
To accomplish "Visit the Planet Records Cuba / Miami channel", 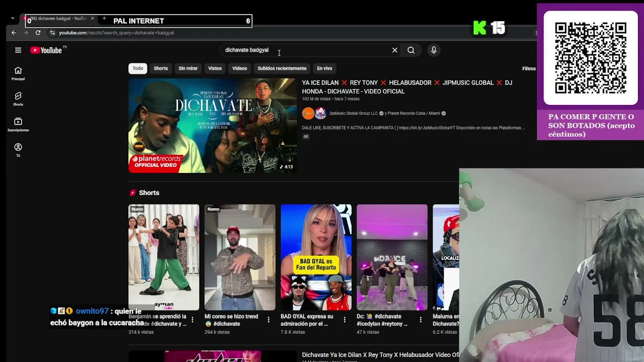I will coord(414,114).
